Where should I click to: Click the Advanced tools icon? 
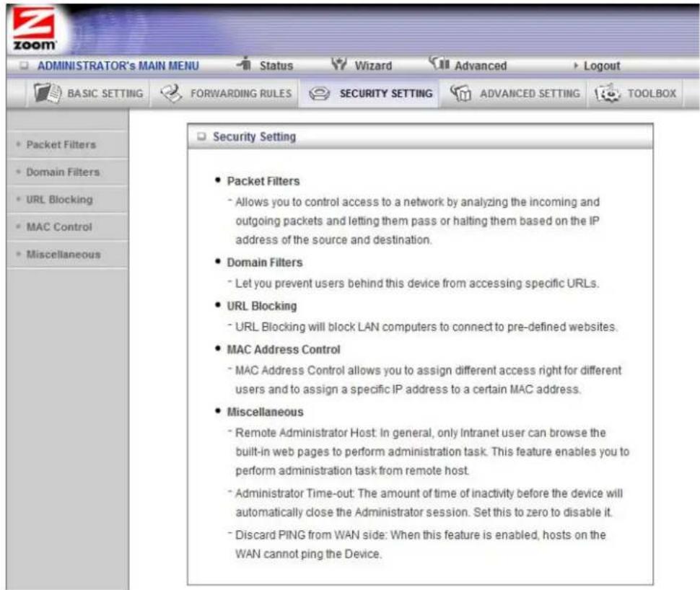[439, 63]
